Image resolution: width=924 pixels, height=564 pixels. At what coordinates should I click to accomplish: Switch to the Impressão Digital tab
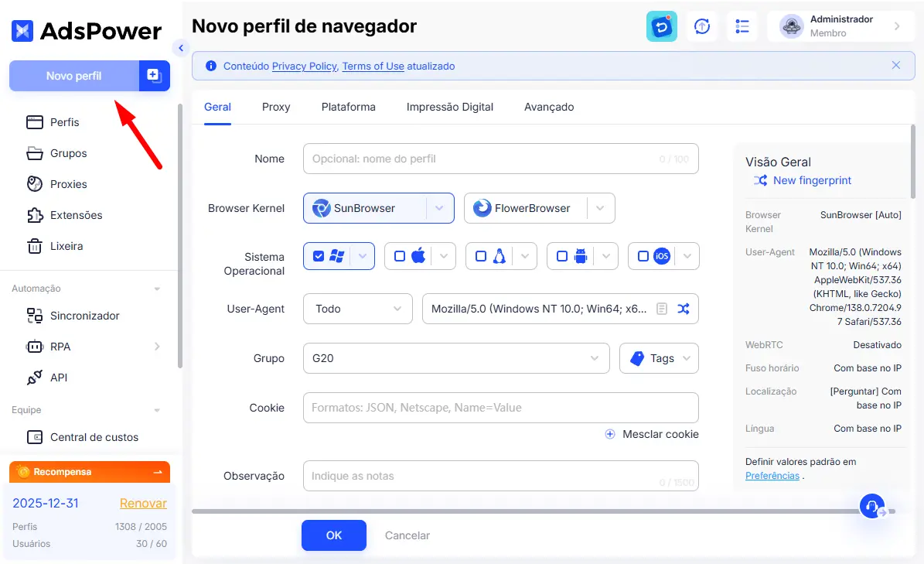(x=449, y=107)
